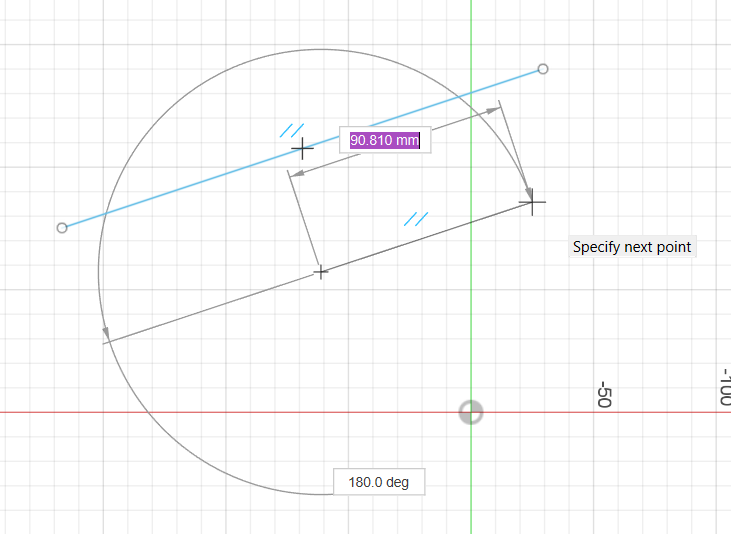This screenshot has height=534, width=731.
Task: Click the circular arc preview at its left edge
Action: [98, 270]
